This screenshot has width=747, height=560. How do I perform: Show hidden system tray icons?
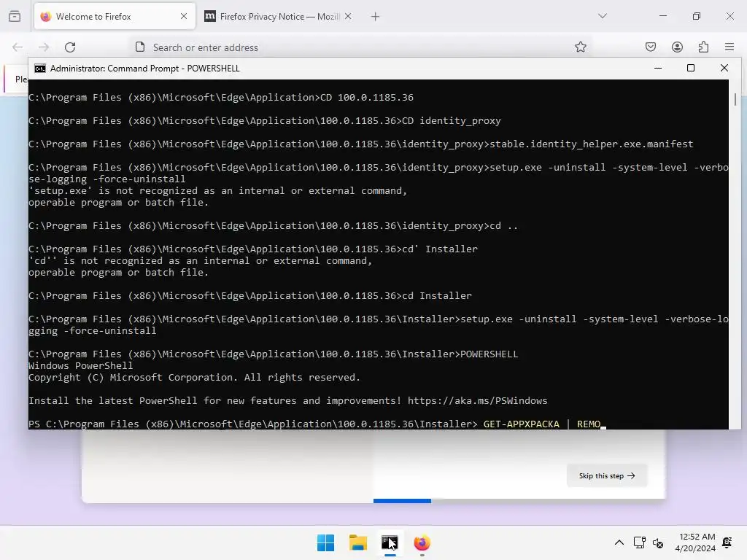click(x=619, y=542)
